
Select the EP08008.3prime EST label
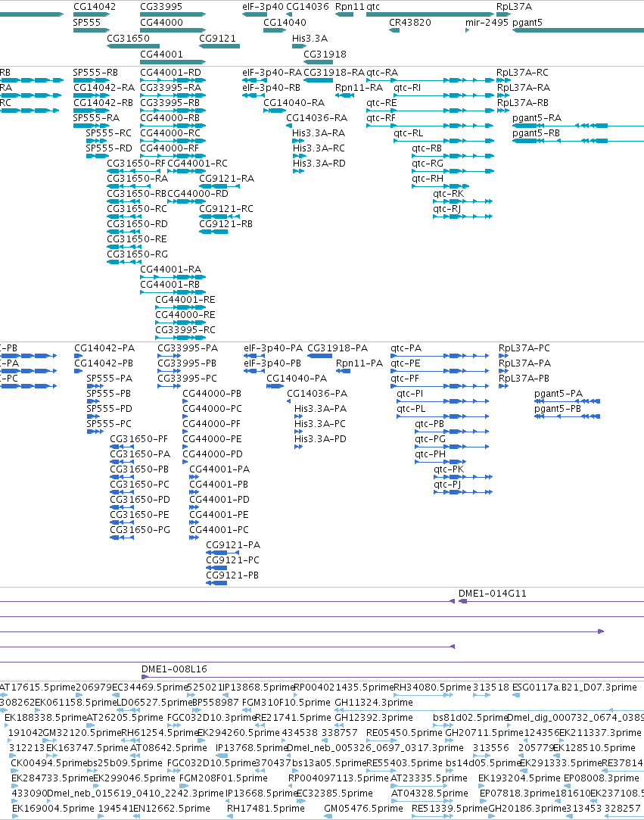tap(602, 778)
